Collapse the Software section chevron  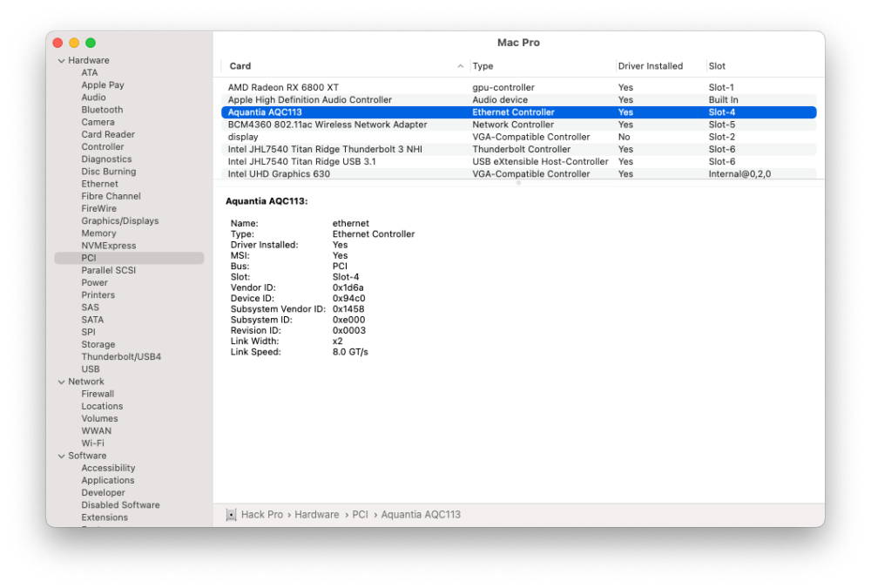point(61,456)
